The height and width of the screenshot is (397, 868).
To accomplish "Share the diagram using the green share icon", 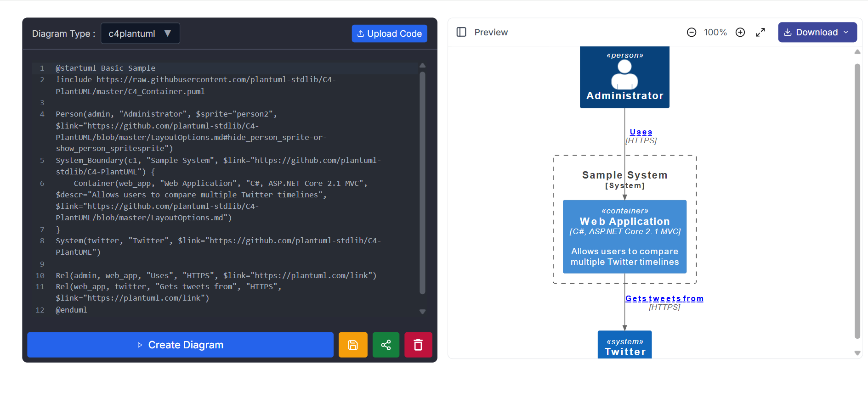I will pos(386,345).
